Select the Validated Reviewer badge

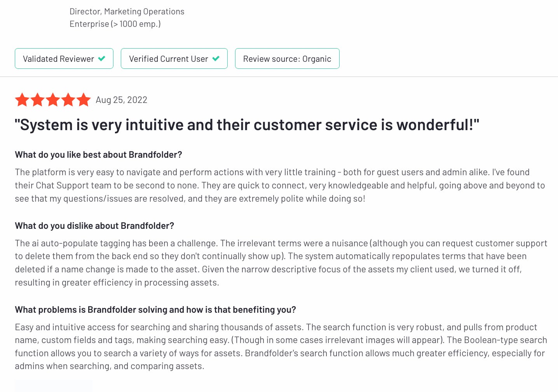[64, 59]
